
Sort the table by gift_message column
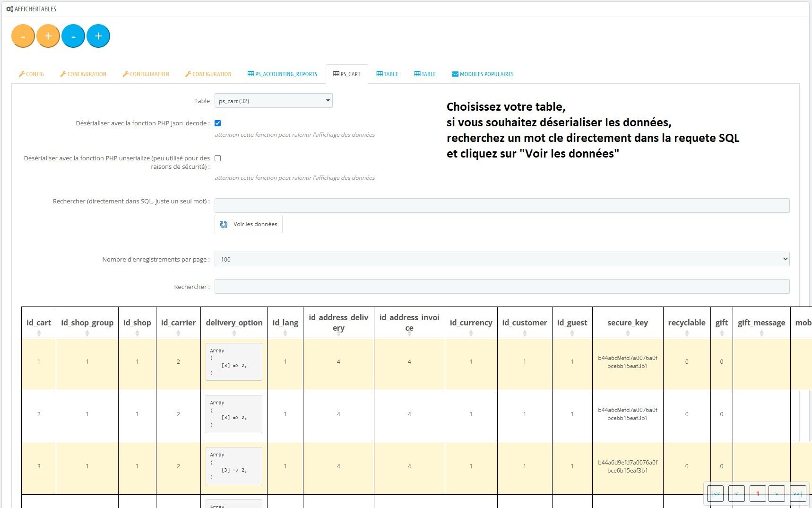pyautogui.click(x=761, y=323)
